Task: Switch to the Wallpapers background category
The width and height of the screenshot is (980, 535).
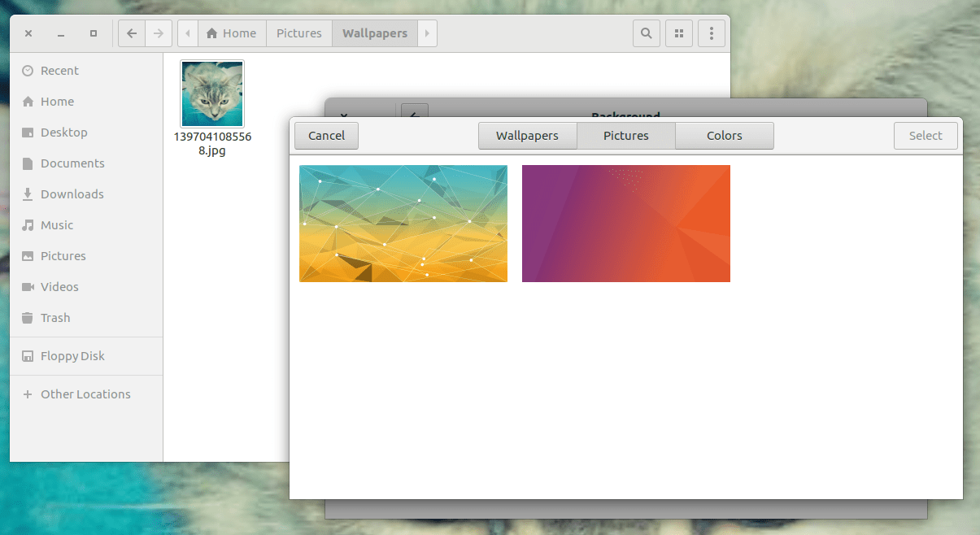Action: [527, 135]
